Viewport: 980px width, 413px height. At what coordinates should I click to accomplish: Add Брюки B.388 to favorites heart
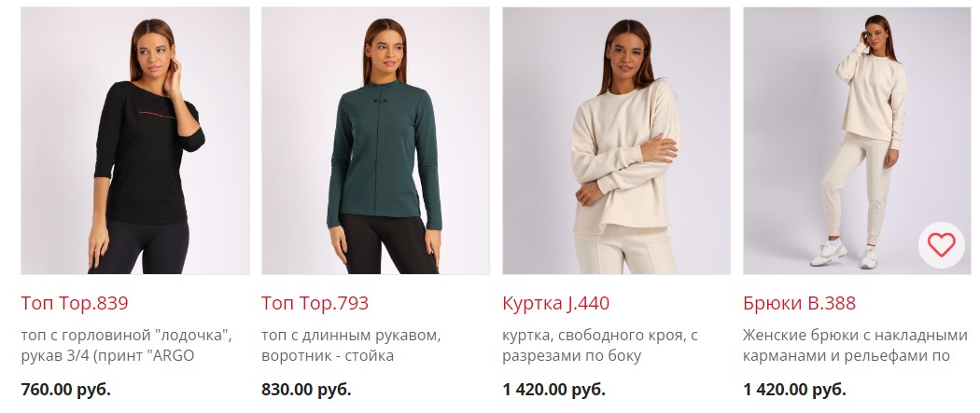pyautogui.click(x=941, y=244)
